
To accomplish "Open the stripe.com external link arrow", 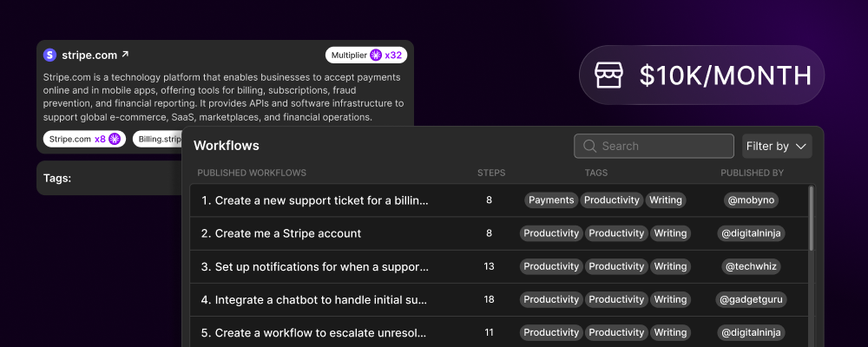I will tap(125, 55).
